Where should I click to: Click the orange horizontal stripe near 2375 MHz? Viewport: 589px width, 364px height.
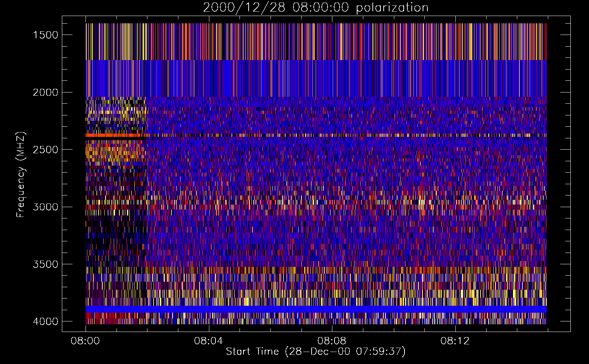115,135
